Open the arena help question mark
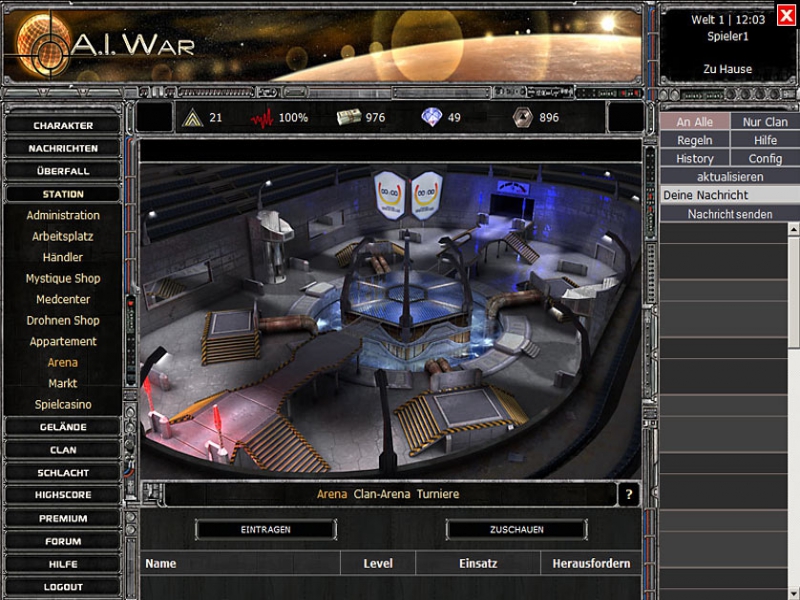Viewport: 800px width, 600px height. 629,494
